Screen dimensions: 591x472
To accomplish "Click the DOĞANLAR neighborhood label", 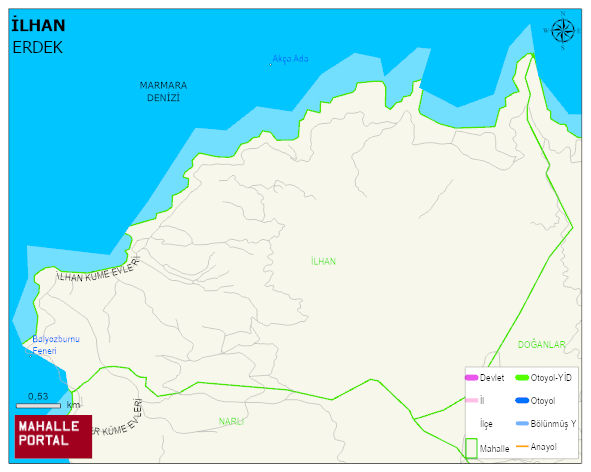I will pos(541,344).
